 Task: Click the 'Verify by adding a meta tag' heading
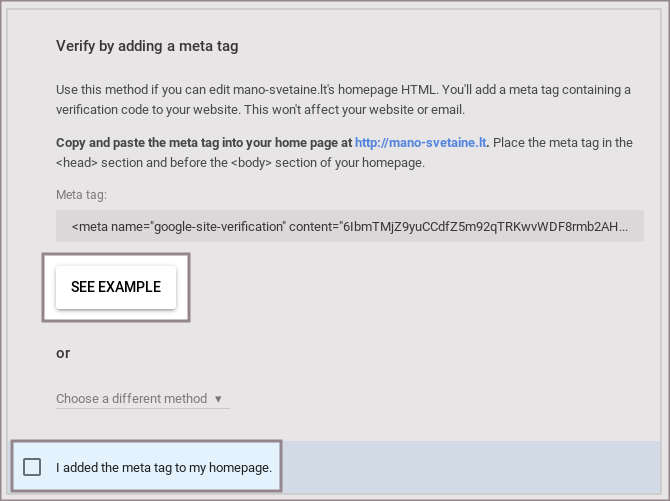(x=147, y=46)
